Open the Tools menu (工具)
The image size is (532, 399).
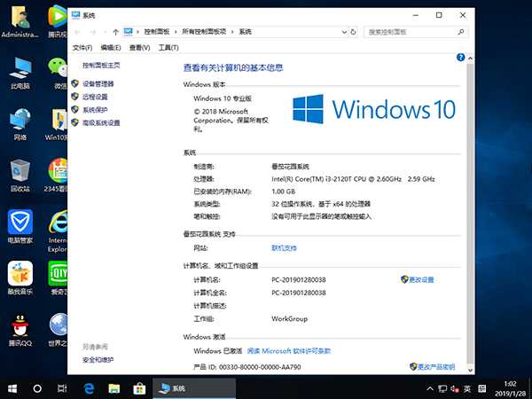click(168, 48)
